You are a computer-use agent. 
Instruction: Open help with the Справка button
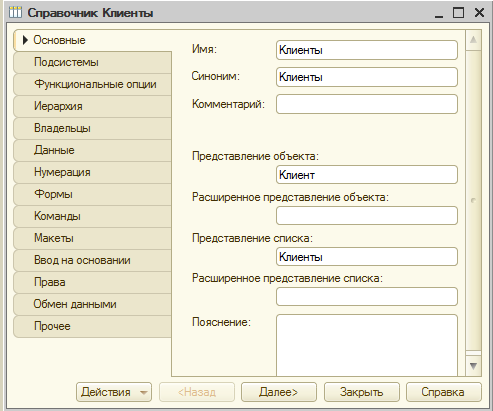[444, 392]
